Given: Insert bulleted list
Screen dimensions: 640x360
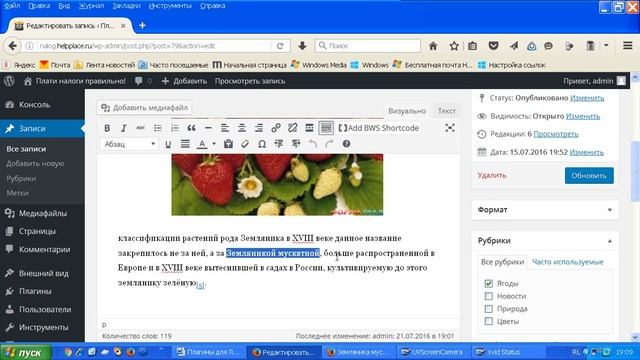Looking at the screenshot, I should pos(158,128).
